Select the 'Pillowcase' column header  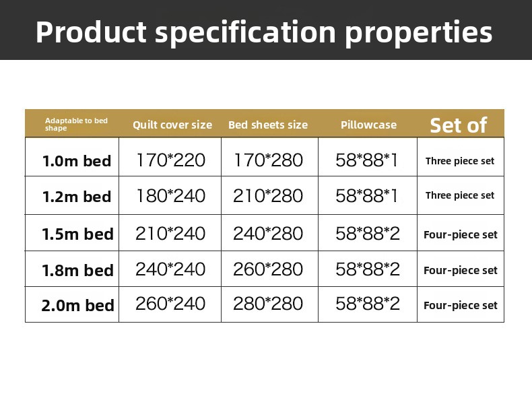tap(369, 125)
